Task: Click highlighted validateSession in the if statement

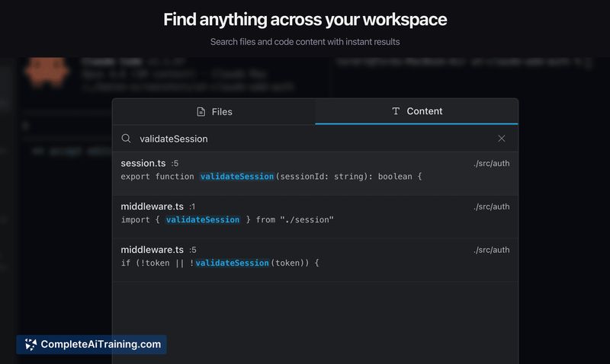Action: point(232,263)
